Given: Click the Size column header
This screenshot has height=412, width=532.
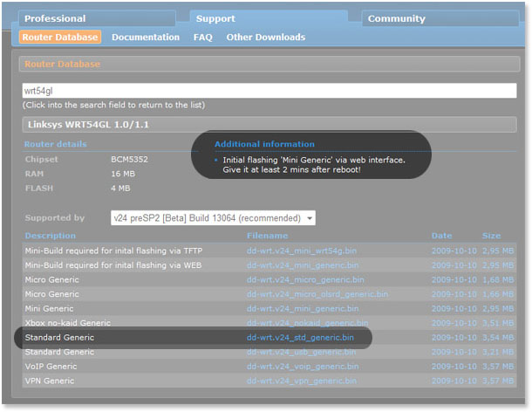Looking at the screenshot, I should (x=491, y=236).
